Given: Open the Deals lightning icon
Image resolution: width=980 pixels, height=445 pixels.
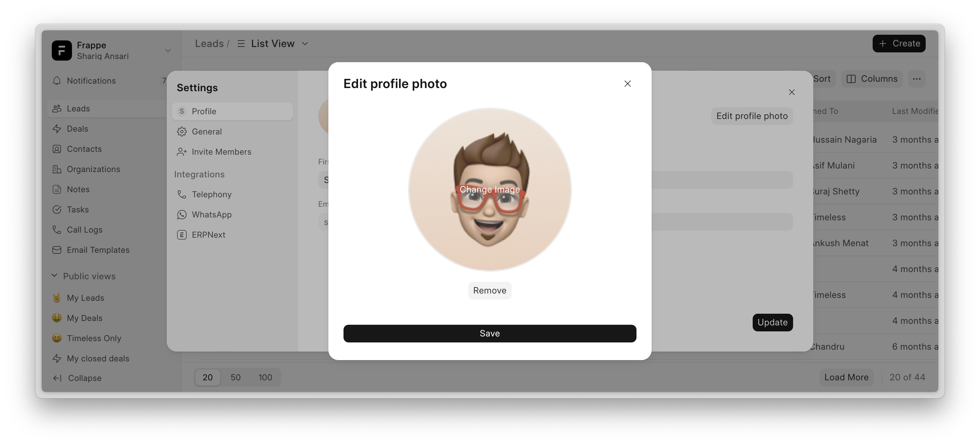Looking at the screenshot, I should (57, 129).
